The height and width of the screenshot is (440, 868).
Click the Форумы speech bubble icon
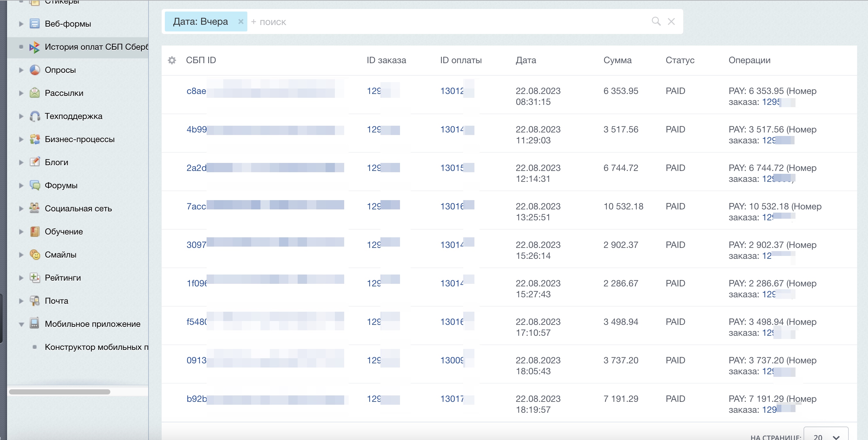coord(35,185)
